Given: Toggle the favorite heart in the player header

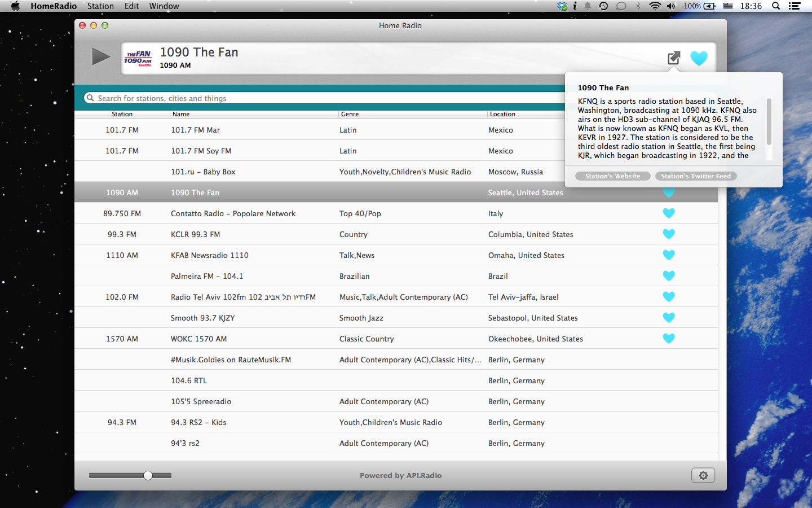Looking at the screenshot, I should [699, 58].
